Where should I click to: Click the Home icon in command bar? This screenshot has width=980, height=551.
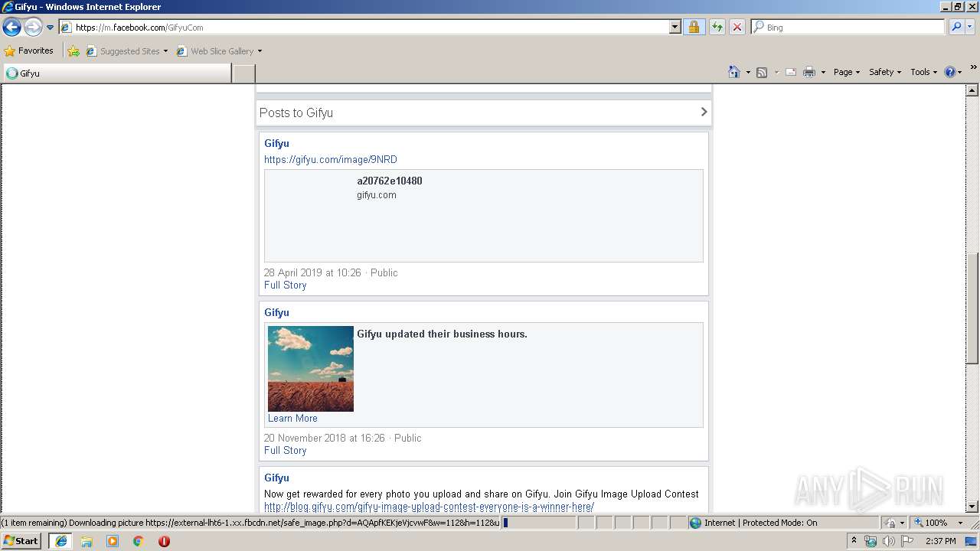[x=734, y=72]
